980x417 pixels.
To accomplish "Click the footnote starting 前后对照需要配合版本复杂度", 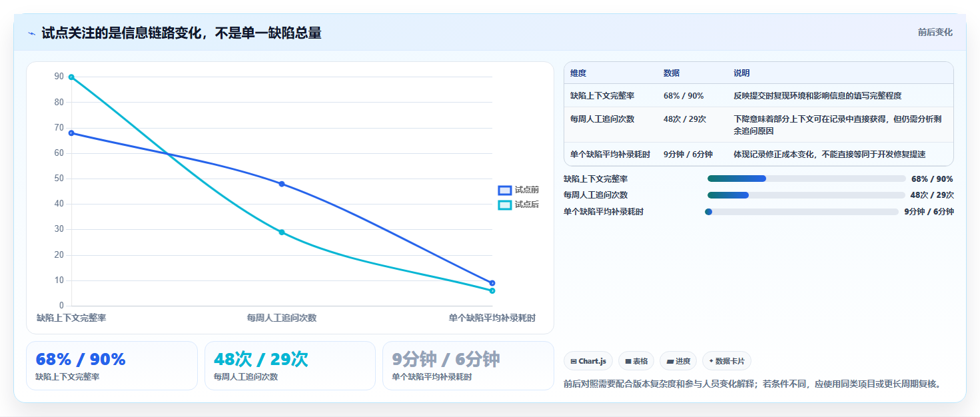I will pyautogui.click(x=753, y=384).
